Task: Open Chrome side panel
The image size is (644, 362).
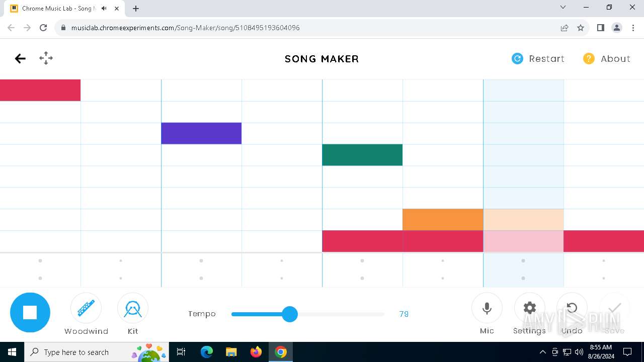Action: tap(600, 28)
